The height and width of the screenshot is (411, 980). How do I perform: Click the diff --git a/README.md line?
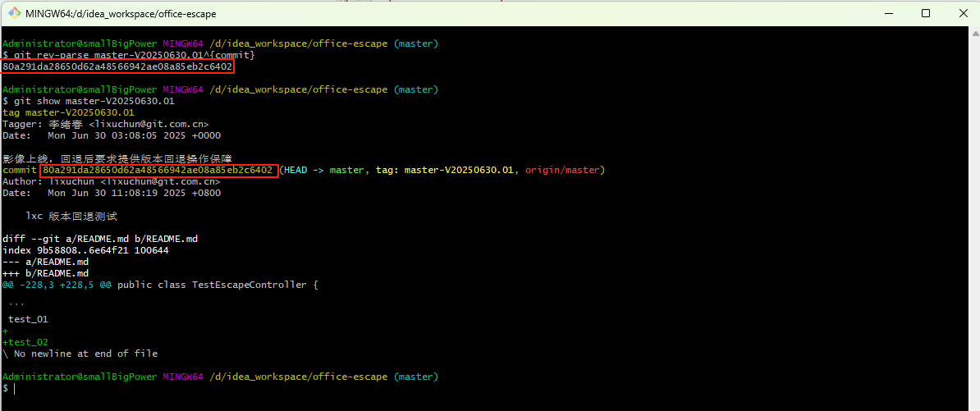100,239
